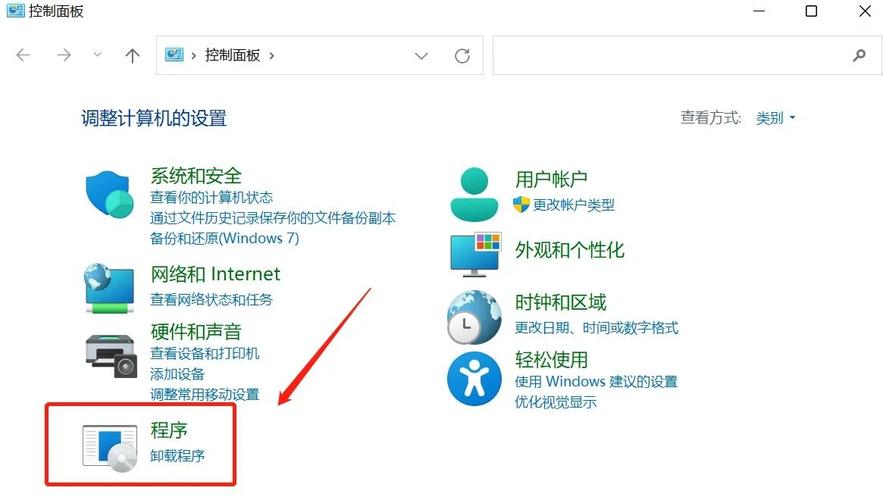Minimize the Control Panel window
This screenshot has width=883, height=500.
(759, 11)
